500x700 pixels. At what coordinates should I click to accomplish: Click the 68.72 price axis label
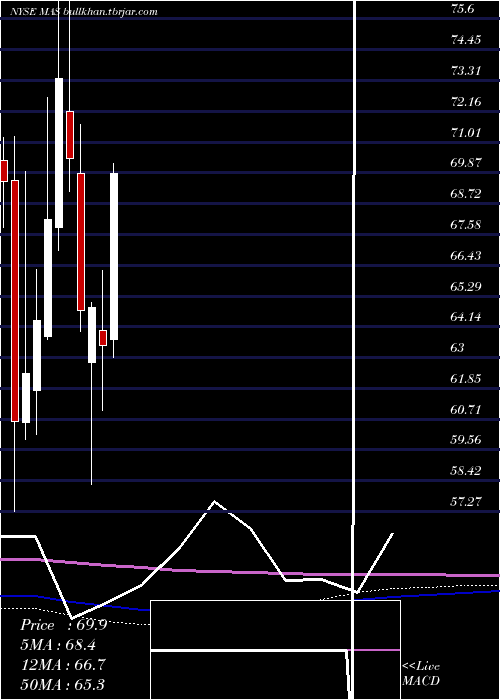tap(466, 194)
